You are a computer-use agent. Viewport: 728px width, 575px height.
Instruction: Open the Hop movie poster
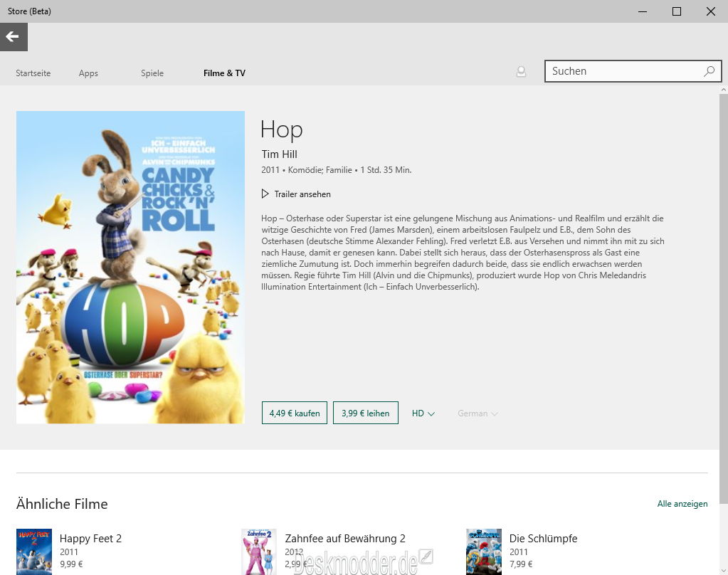130,267
